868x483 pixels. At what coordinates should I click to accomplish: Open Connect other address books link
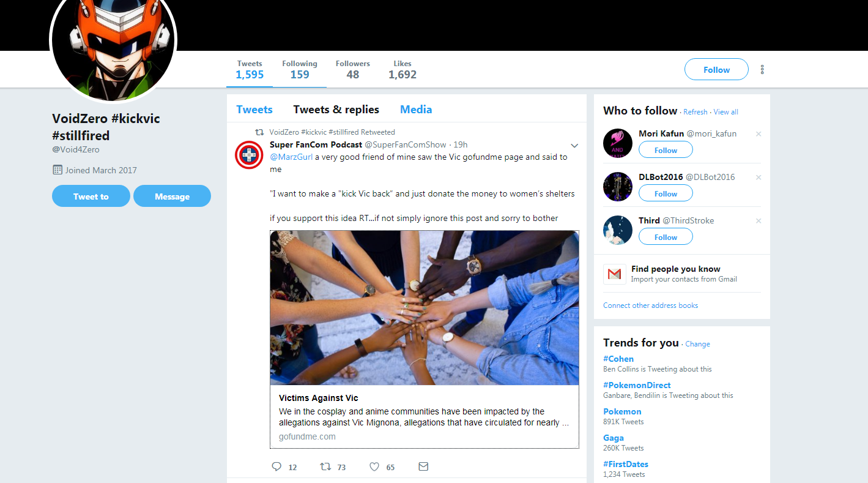650,305
